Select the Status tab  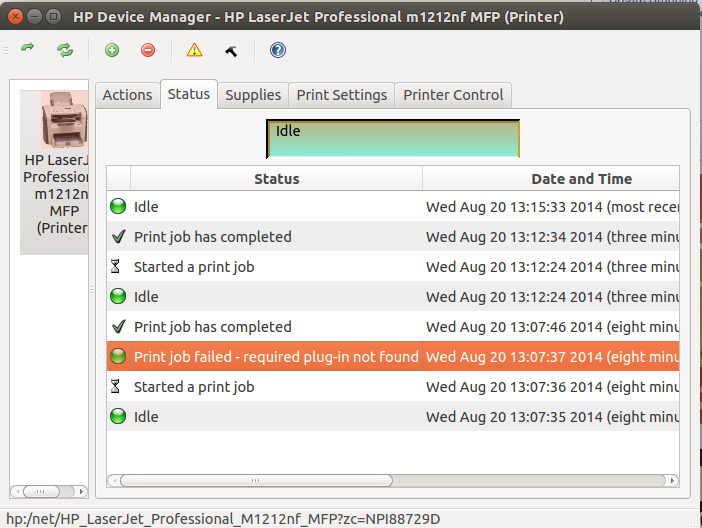pyautogui.click(x=189, y=94)
